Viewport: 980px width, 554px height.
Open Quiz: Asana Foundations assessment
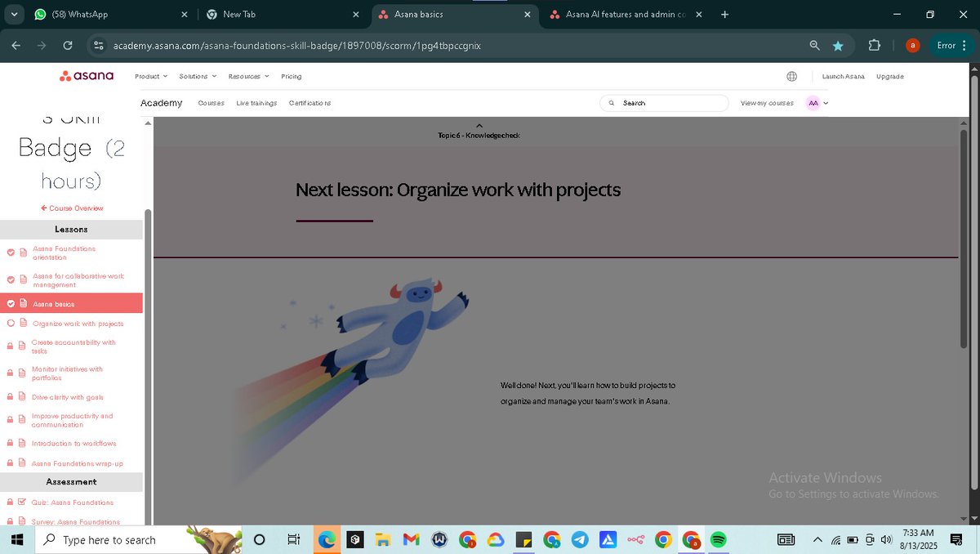click(72, 503)
